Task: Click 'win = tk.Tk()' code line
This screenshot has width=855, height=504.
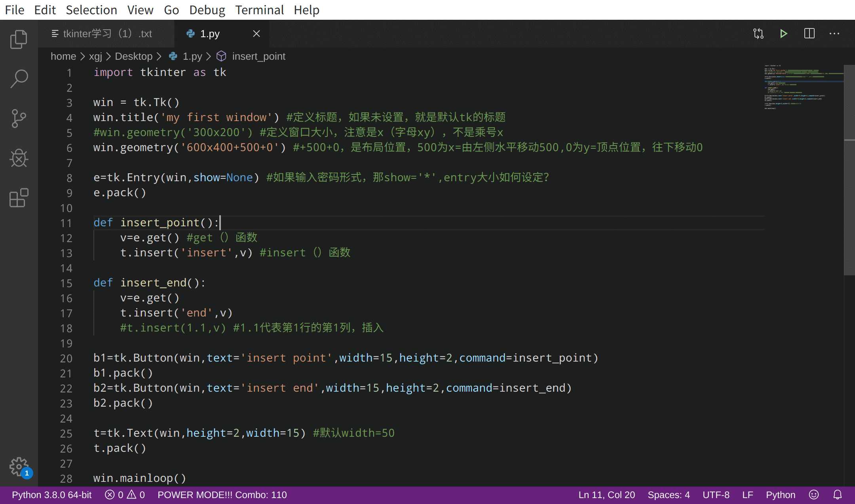Action: (x=137, y=102)
